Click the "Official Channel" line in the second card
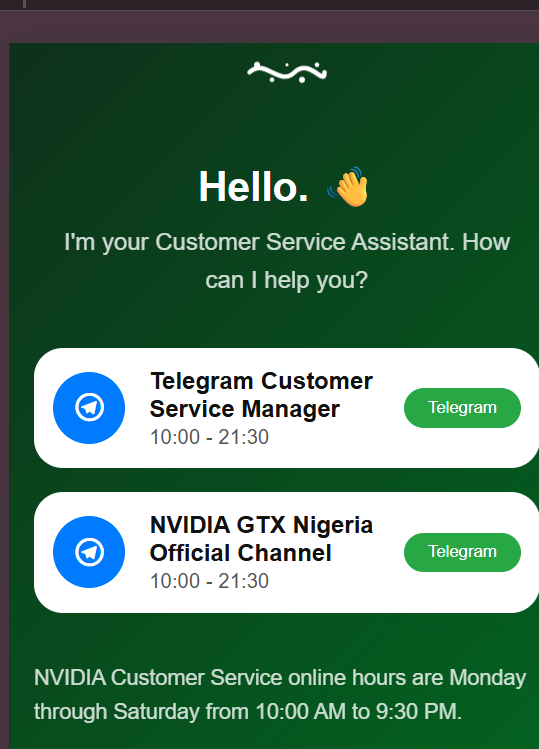The image size is (539, 749). pos(240,553)
